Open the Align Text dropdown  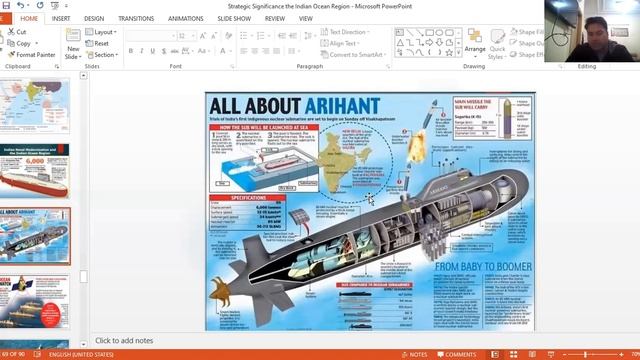(x=340, y=43)
